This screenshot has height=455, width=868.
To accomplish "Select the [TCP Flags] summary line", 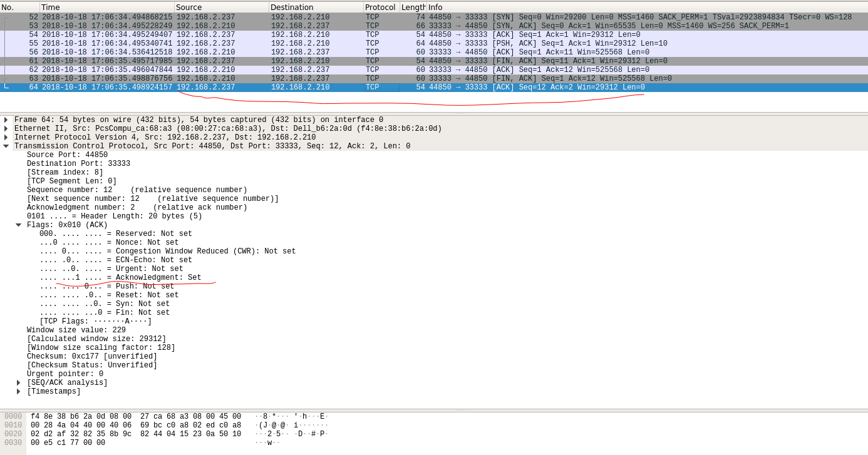I will (x=96, y=322).
